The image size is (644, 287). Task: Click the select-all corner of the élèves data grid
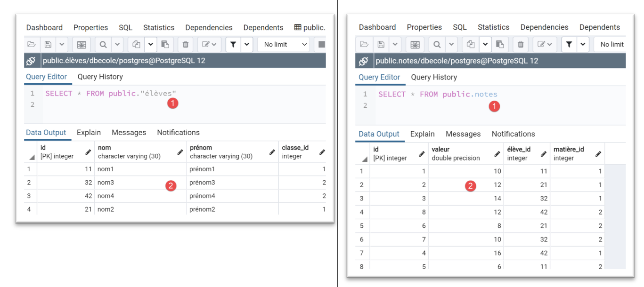31,157
